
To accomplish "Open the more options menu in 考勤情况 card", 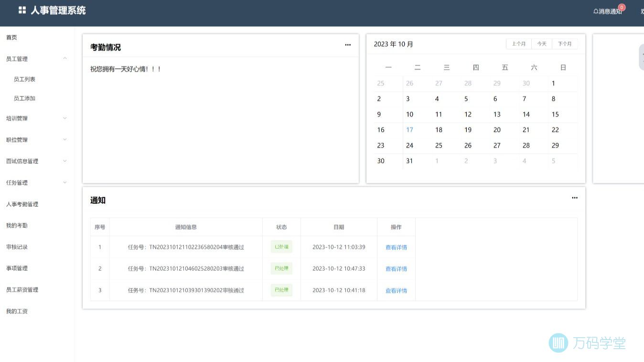I will click(x=348, y=45).
